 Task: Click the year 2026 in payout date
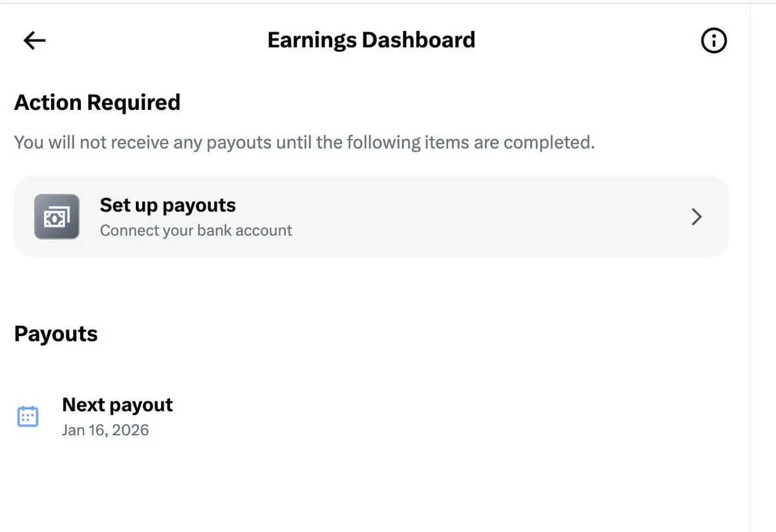click(130, 430)
